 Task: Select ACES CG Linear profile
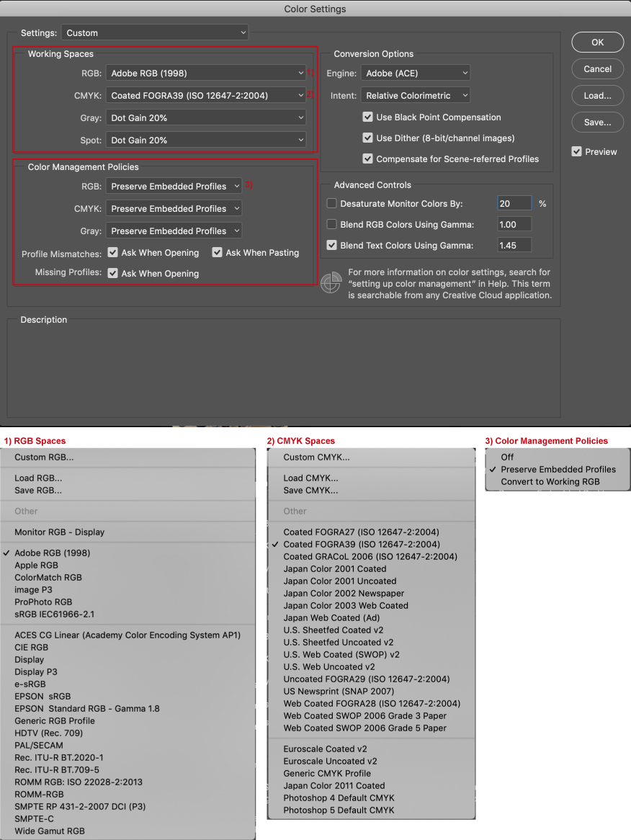coord(128,635)
